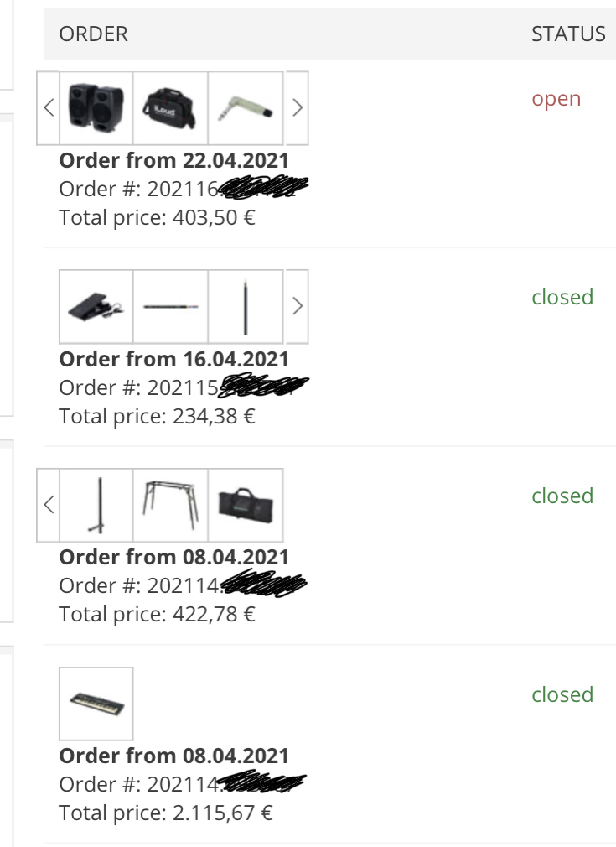The image size is (616, 847).
Task: Show next images for 16.04.2021 order
Action: [x=298, y=306]
